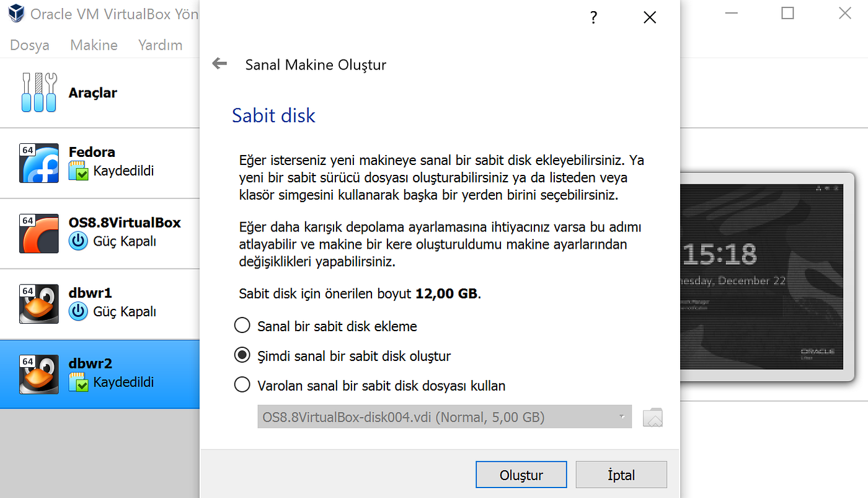The width and height of the screenshot is (868, 498).
Task: Click the Araçlar label
Action: (93, 93)
